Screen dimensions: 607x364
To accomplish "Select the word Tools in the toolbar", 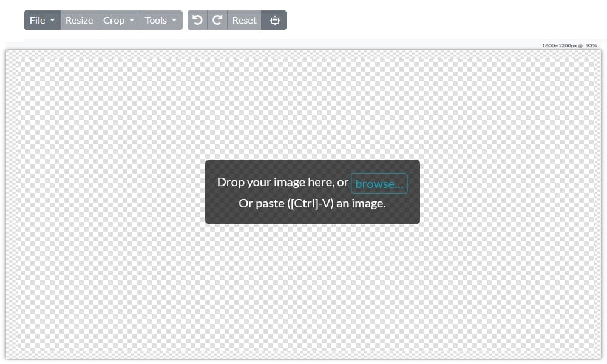I will coord(156,20).
